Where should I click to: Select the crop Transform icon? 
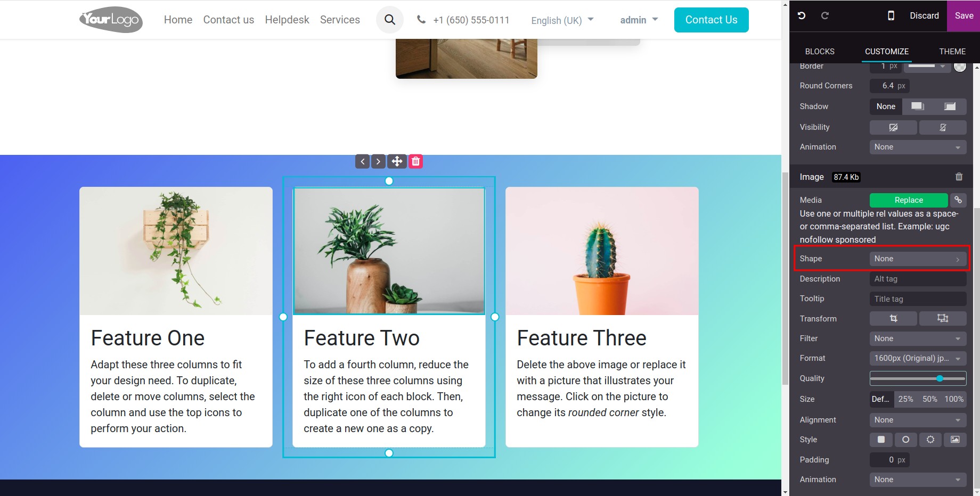pos(893,319)
